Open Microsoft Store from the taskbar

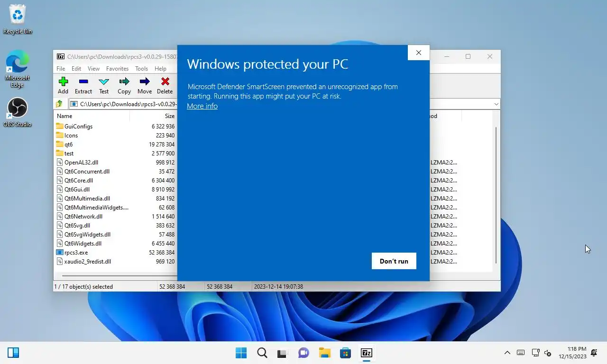tap(345, 353)
